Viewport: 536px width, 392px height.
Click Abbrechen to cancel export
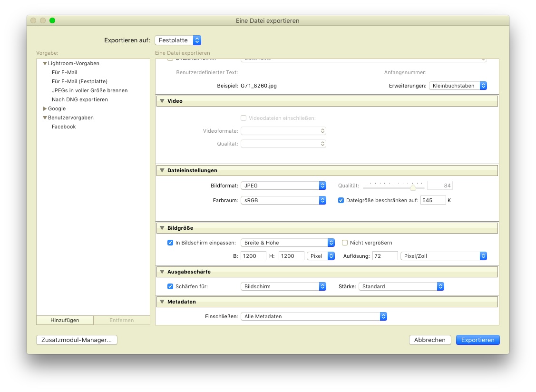[x=429, y=340]
